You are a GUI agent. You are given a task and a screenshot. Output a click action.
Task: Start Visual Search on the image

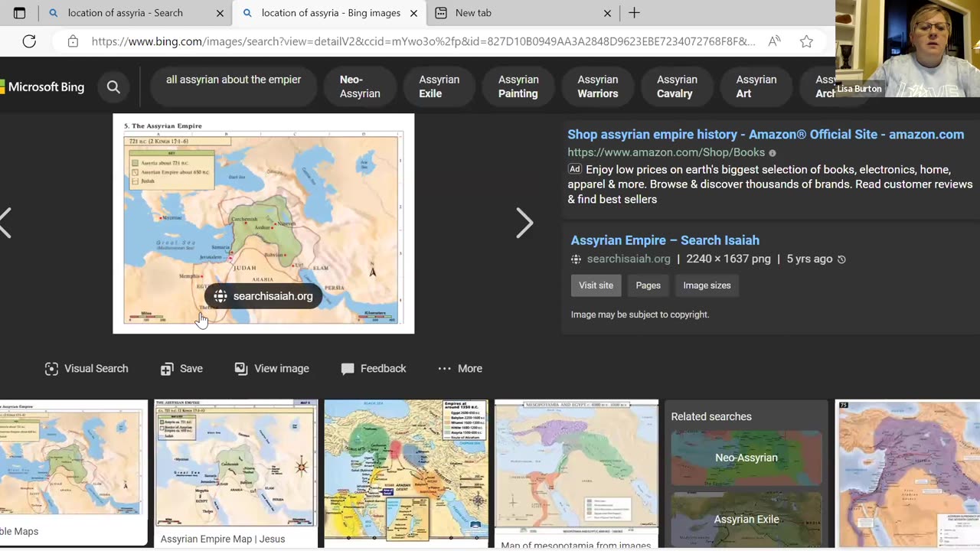pos(87,369)
